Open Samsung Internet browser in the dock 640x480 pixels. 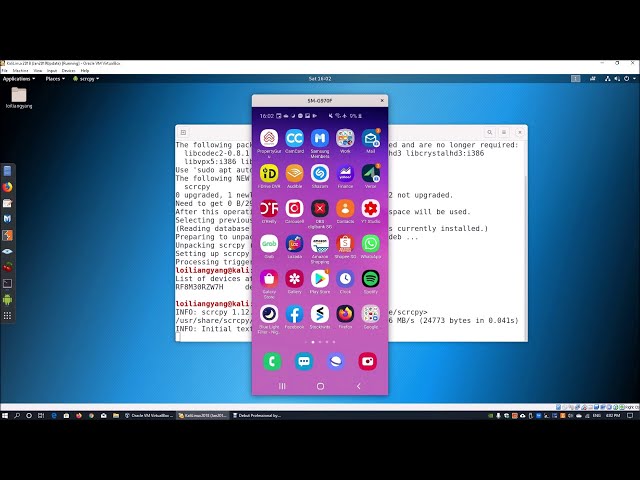(336, 361)
